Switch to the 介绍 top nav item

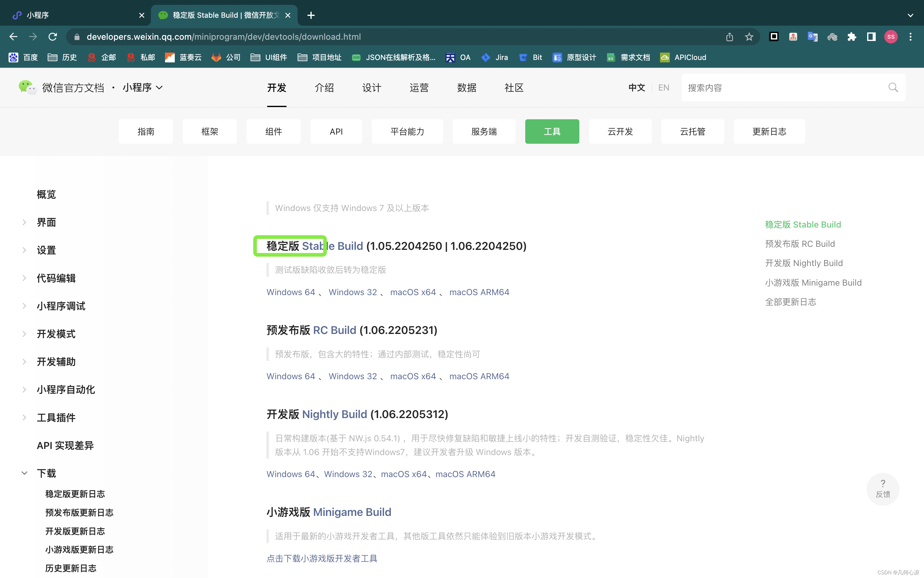pos(324,87)
